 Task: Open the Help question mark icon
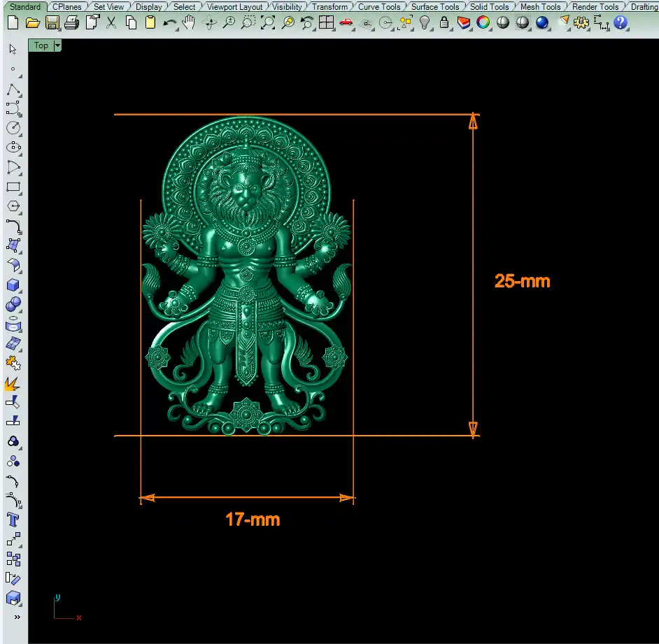(x=620, y=23)
